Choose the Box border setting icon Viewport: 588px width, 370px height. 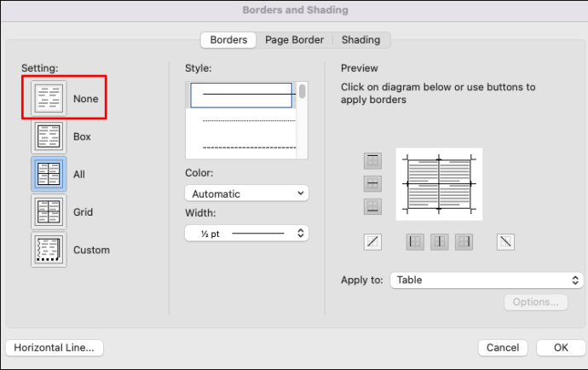(x=49, y=136)
